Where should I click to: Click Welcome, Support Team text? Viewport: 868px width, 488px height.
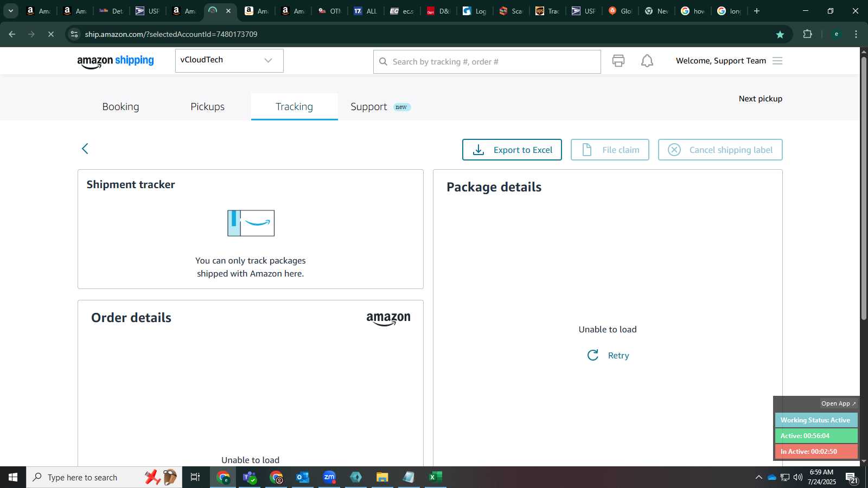point(721,61)
